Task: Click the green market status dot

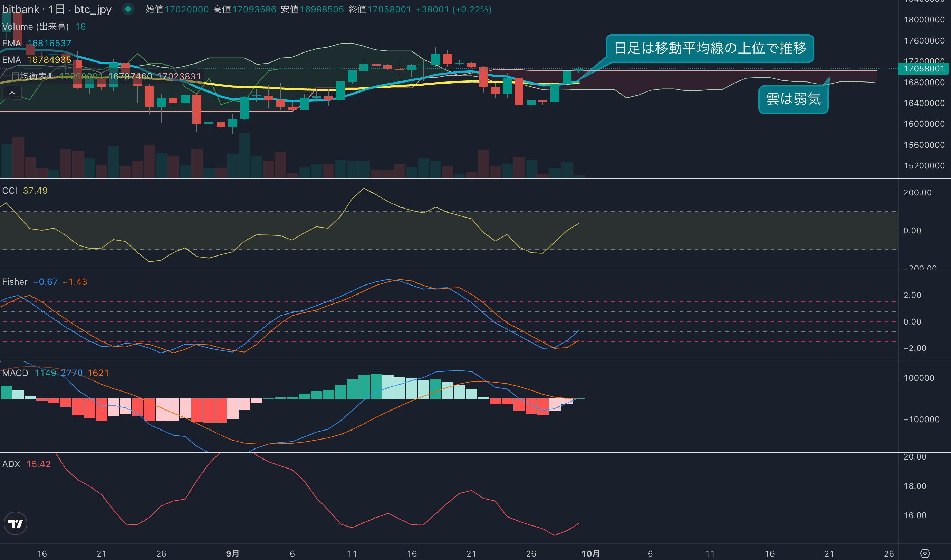Action: click(x=128, y=9)
